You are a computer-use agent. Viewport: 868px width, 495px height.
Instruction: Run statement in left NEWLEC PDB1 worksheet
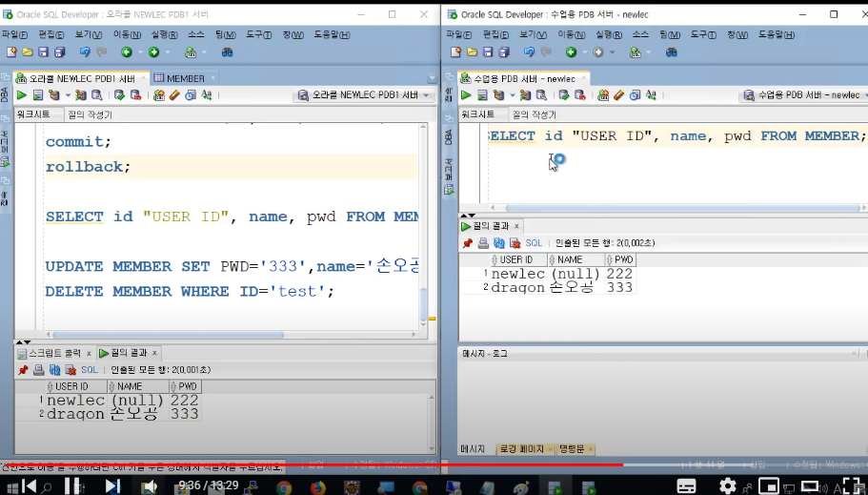click(22, 95)
